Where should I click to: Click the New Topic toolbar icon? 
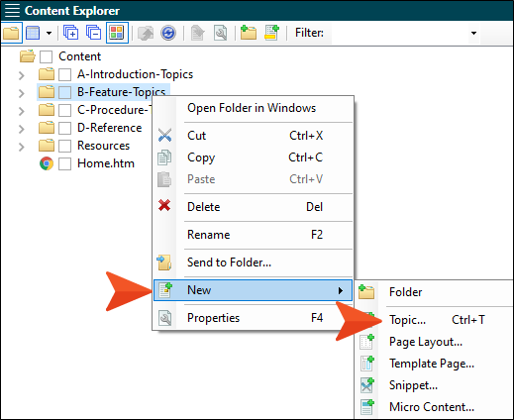coord(271,33)
